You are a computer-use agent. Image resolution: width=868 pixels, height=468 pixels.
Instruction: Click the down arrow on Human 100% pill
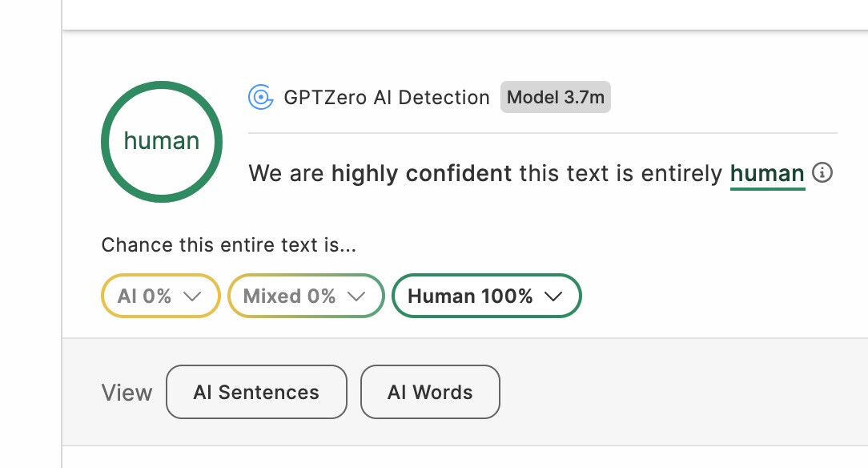553,296
